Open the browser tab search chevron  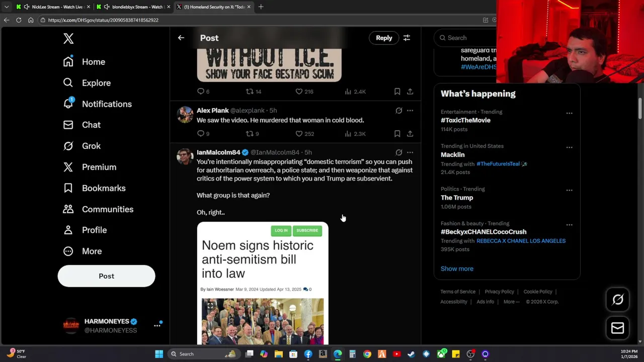point(7,7)
